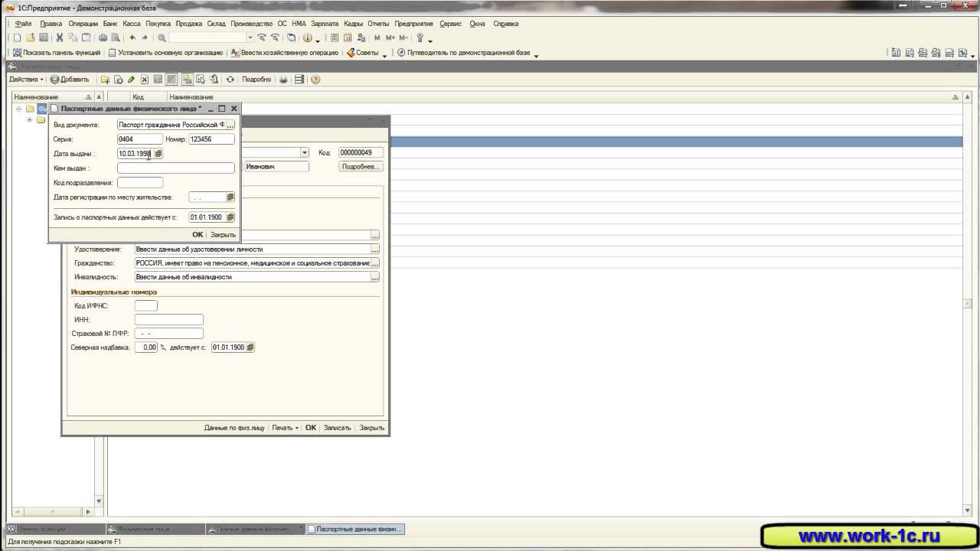Click the green edit pencil icon
Image resolution: width=980 pixels, height=551 pixels.
(x=131, y=80)
